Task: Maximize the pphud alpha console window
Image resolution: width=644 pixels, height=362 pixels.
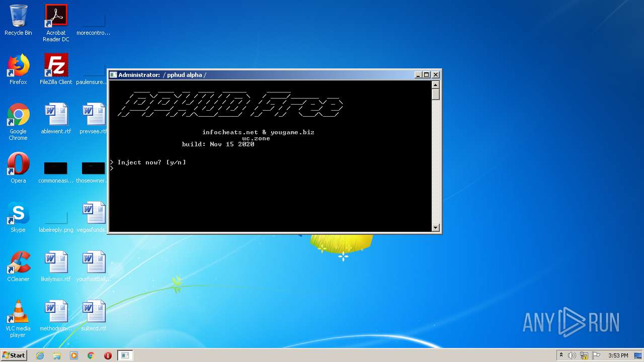Action: pyautogui.click(x=427, y=75)
